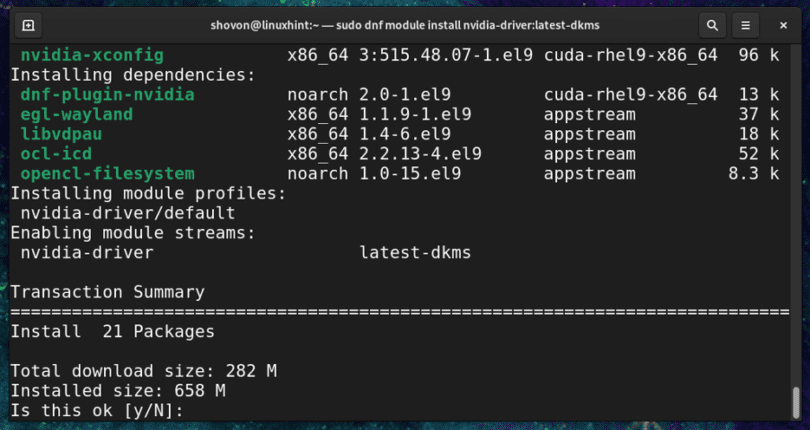Click the 'Is this ok [y/N]:' prompt

pos(97,410)
